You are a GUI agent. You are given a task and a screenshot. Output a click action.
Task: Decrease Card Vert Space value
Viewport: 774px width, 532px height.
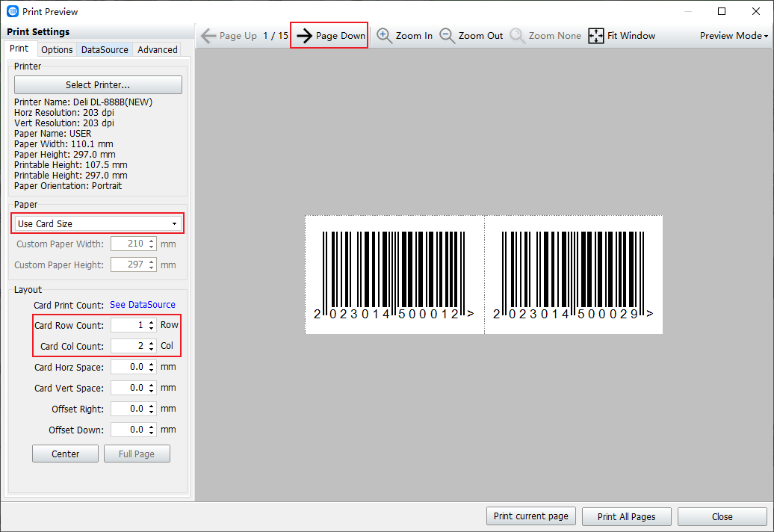[151, 391]
